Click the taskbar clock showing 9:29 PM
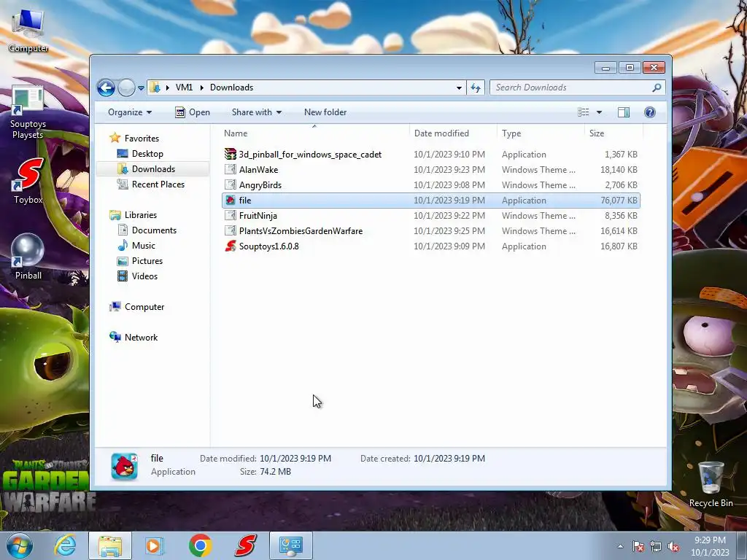Image resolution: width=747 pixels, height=560 pixels. click(x=710, y=546)
